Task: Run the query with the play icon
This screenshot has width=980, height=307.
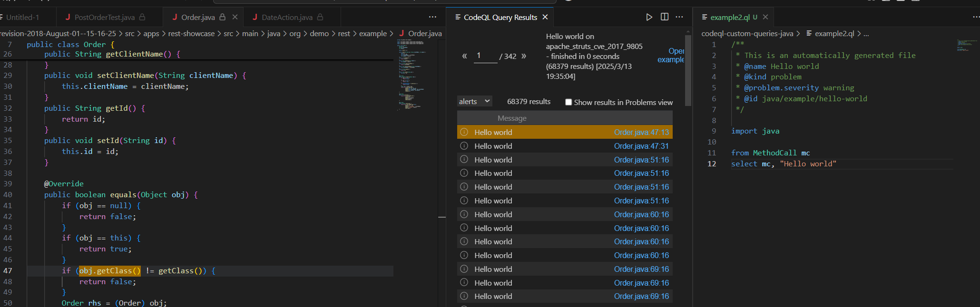Action: coord(649,17)
